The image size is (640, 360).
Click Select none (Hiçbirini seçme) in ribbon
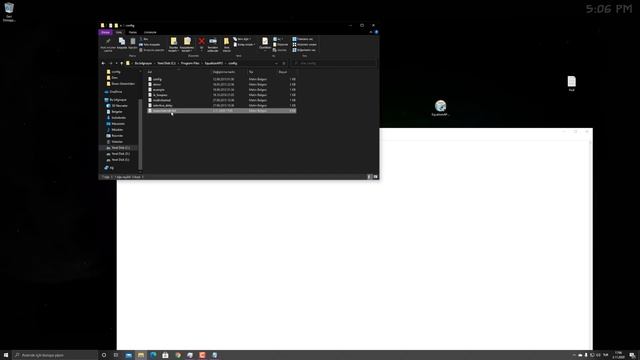(304, 44)
